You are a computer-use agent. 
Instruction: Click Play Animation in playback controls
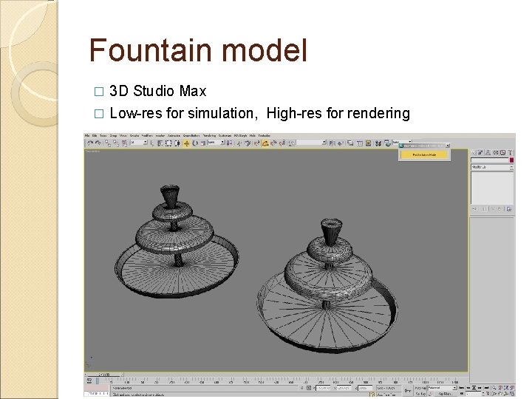click(x=474, y=388)
